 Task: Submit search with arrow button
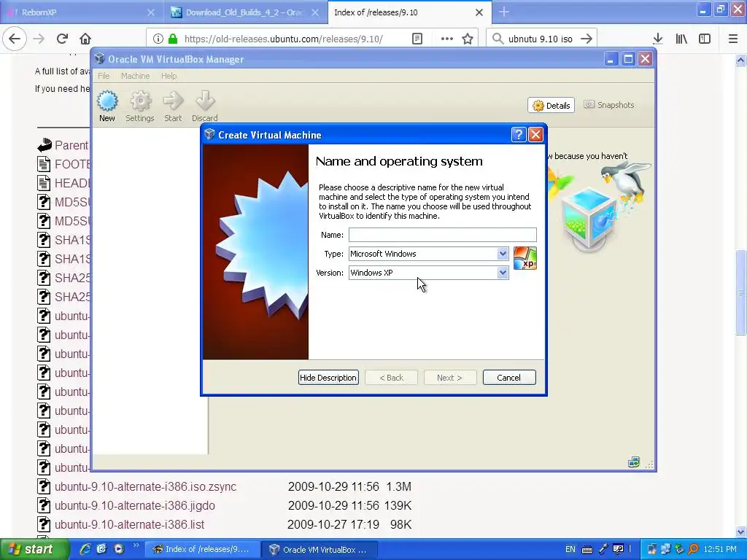pos(587,39)
